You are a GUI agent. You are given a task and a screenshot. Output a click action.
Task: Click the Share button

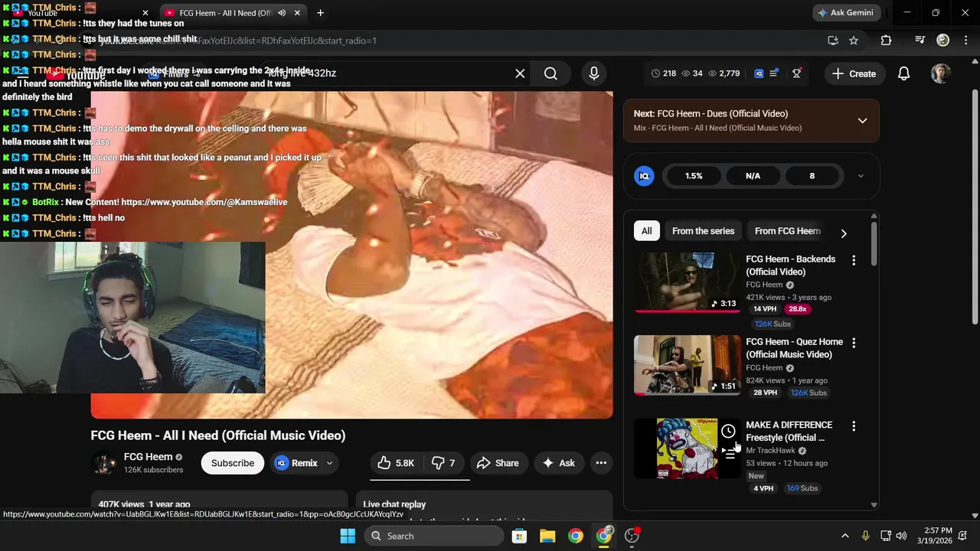(x=498, y=463)
